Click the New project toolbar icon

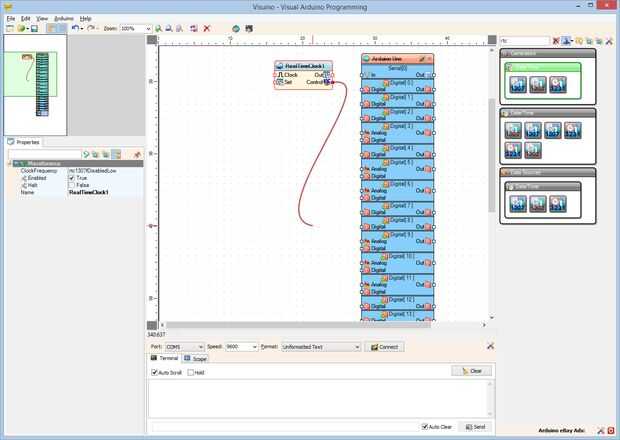(10, 28)
